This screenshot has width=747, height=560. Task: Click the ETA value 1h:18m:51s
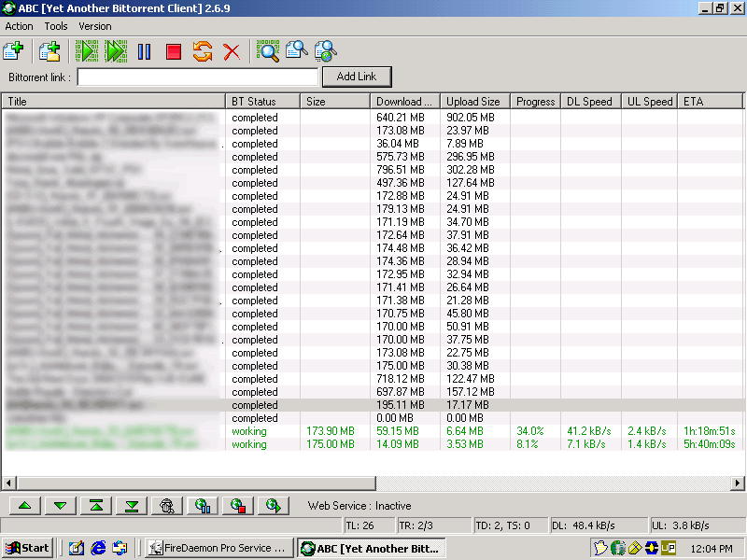pyautogui.click(x=710, y=431)
